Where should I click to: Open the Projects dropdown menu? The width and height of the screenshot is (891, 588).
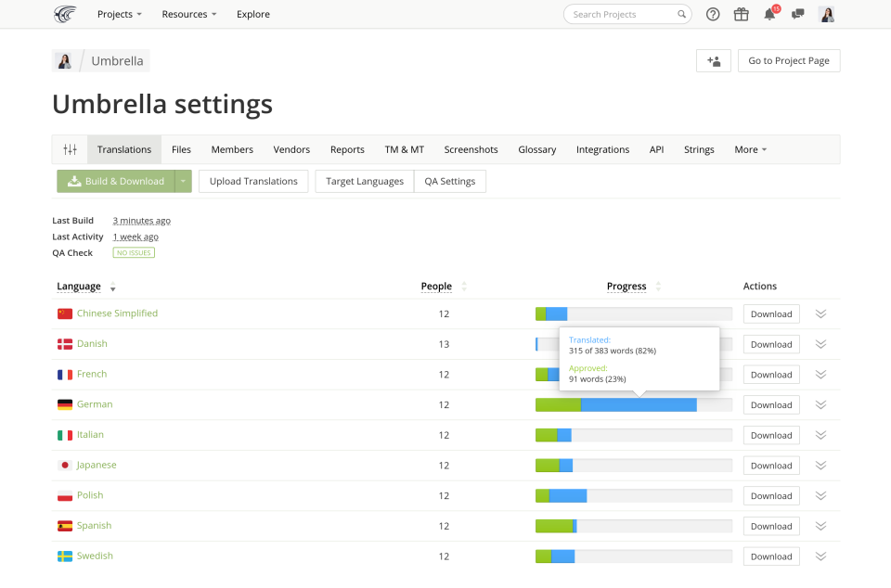click(120, 14)
